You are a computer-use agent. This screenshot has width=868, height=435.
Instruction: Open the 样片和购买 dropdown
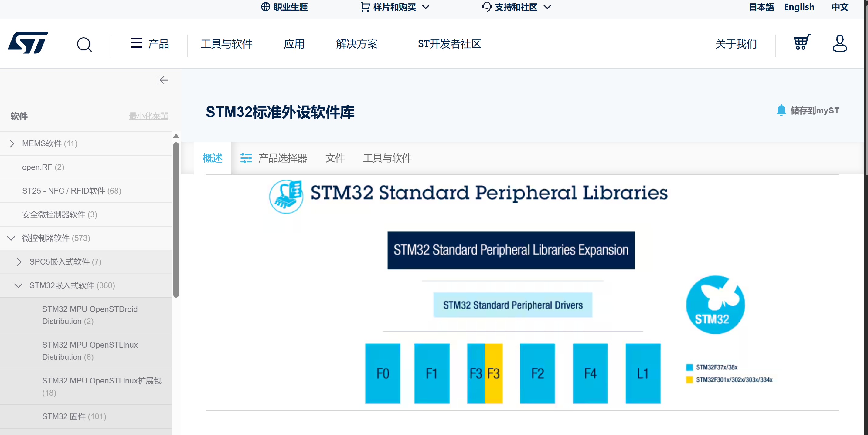[395, 7]
